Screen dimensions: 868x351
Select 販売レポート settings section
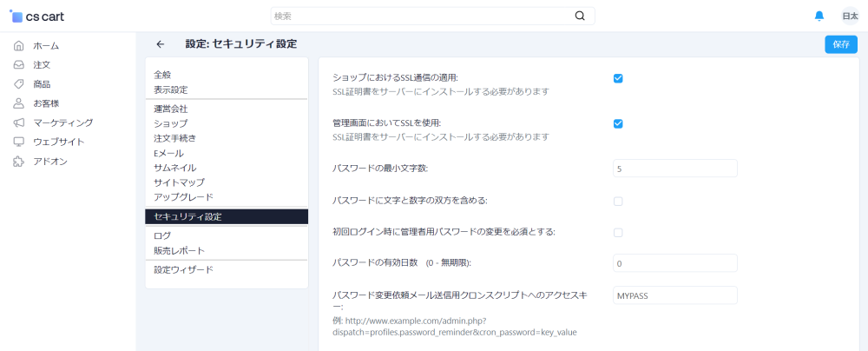click(x=180, y=250)
